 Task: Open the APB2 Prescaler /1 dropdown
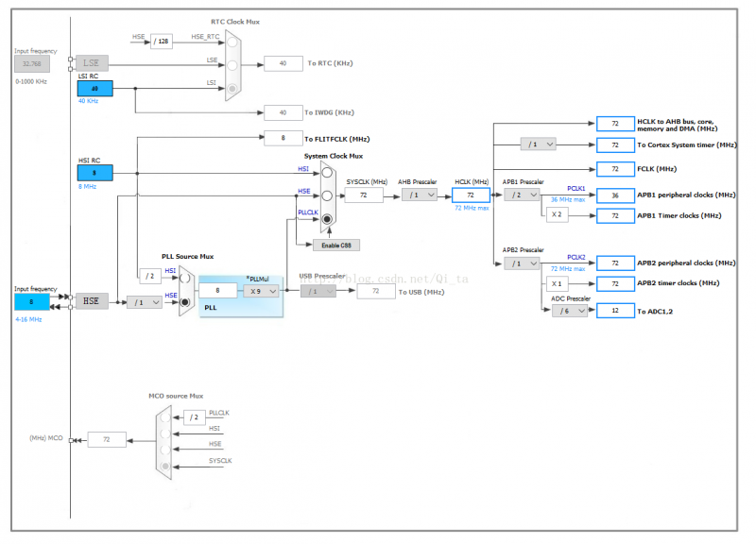(x=522, y=263)
